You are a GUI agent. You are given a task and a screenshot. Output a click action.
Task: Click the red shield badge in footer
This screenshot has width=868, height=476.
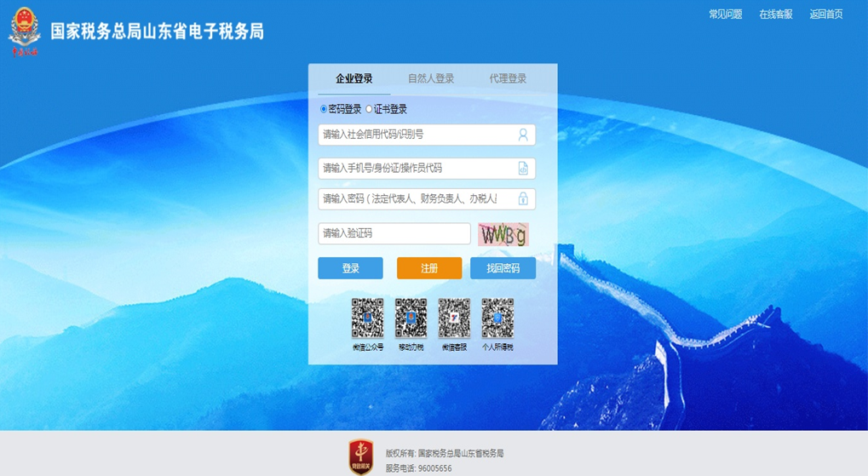(x=361, y=457)
